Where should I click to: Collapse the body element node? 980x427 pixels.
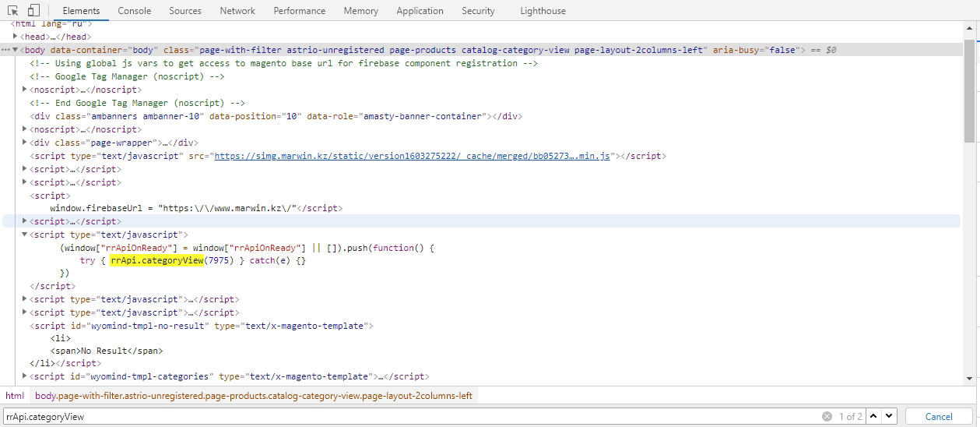(16, 50)
